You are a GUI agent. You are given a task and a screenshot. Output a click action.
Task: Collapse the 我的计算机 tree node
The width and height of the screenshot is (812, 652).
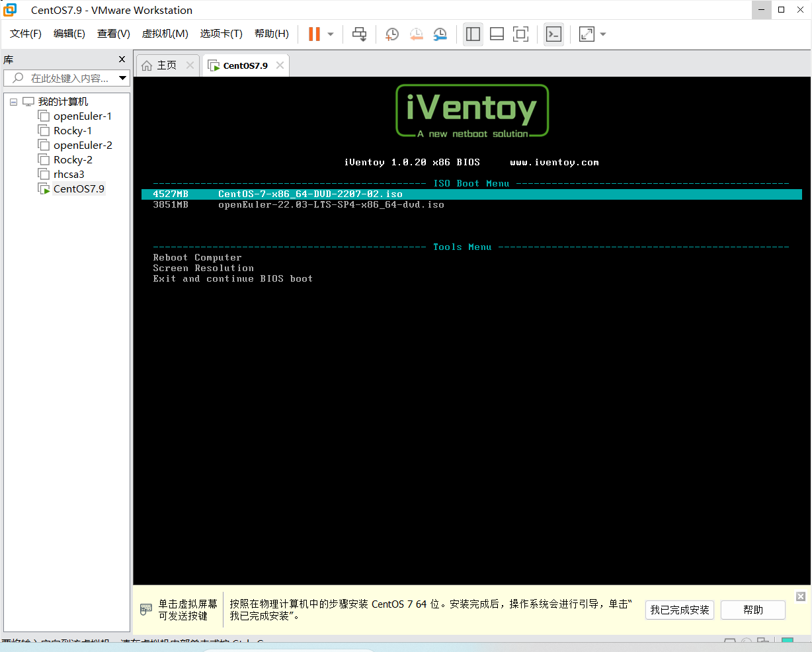13,102
